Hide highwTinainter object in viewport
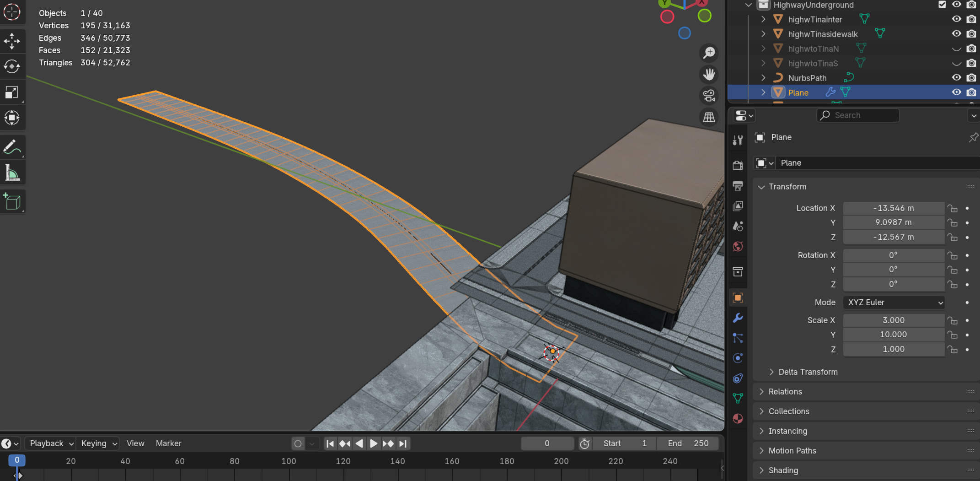The height and width of the screenshot is (481, 980). (x=956, y=19)
